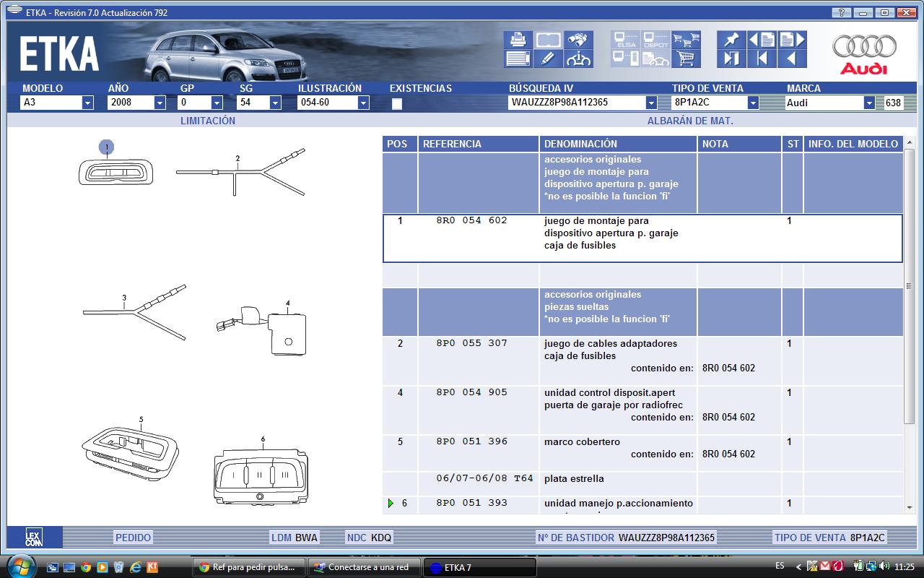Viewport: 924px width, 578px height.
Task: Click the 'marco cobertero' description
Action: coord(582,441)
